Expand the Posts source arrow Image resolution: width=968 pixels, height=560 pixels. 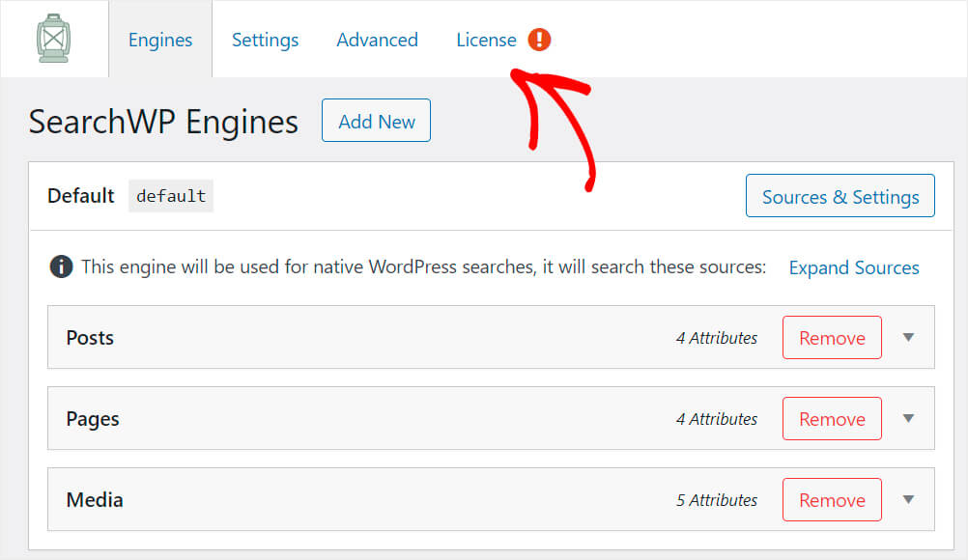(x=909, y=337)
